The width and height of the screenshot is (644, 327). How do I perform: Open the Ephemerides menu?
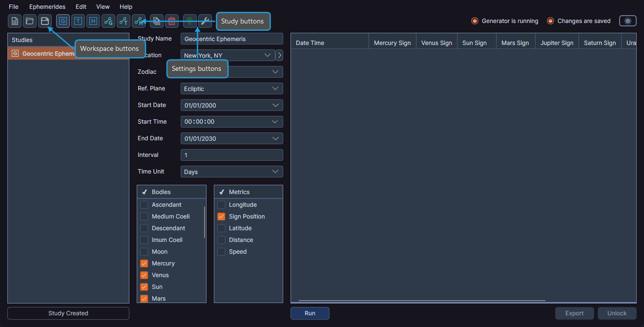click(47, 6)
